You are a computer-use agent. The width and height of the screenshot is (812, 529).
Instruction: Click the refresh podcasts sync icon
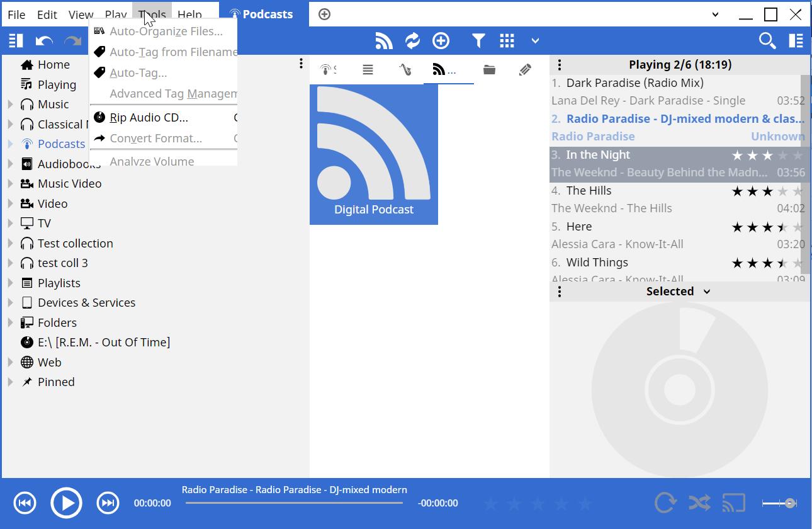click(x=412, y=41)
